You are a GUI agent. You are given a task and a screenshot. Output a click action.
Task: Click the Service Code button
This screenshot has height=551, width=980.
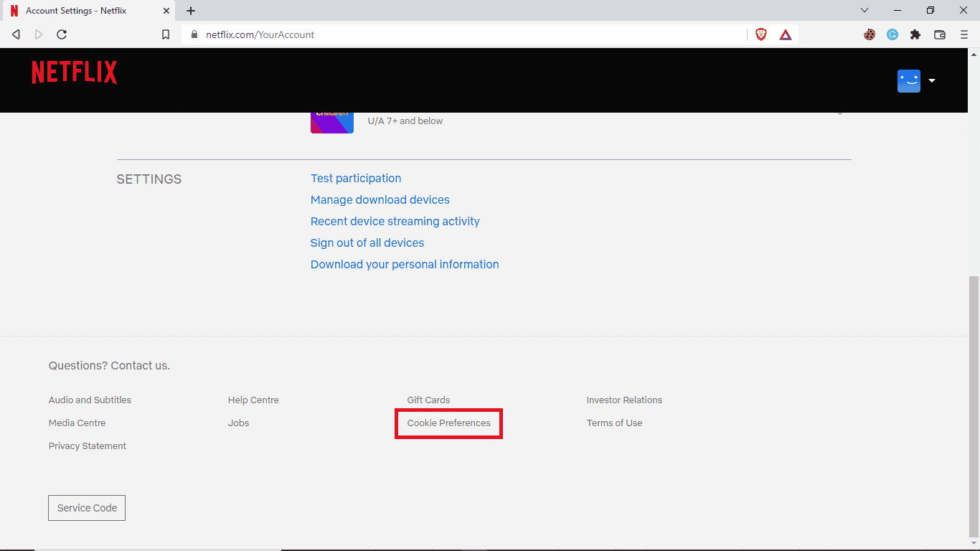tap(87, 508)
